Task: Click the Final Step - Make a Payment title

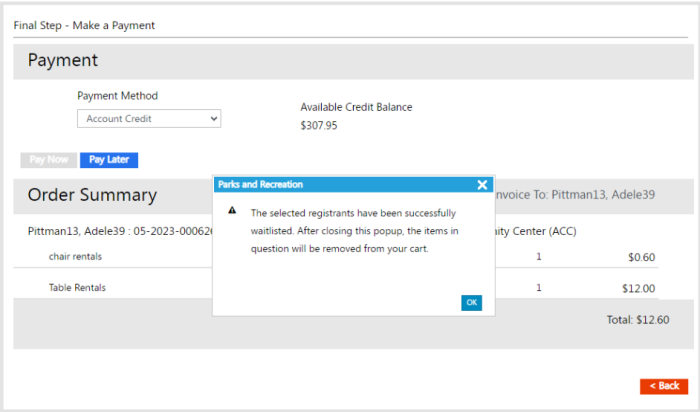Action: [x=84, y=25]
